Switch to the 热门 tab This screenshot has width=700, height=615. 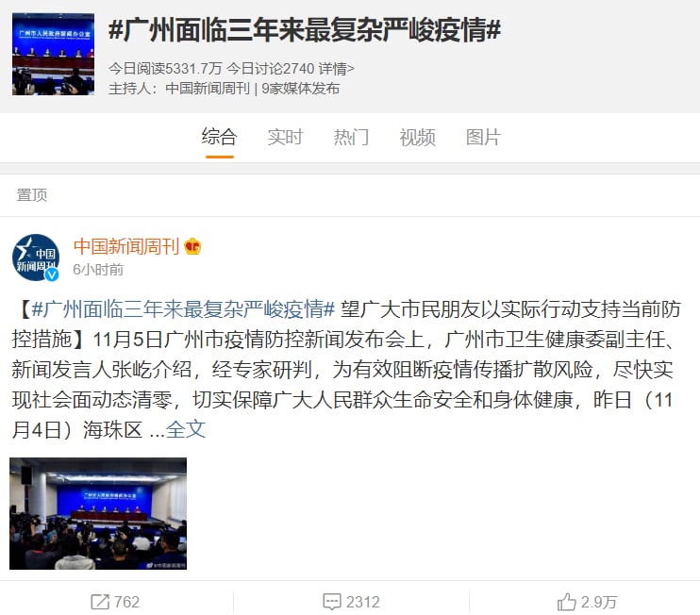click(x=351, y=137)
